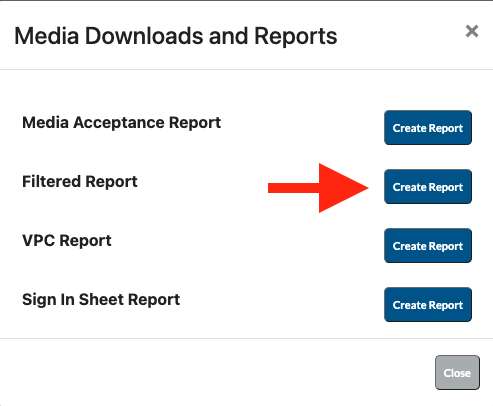Create the VPC Report

[x=428, y=246]
